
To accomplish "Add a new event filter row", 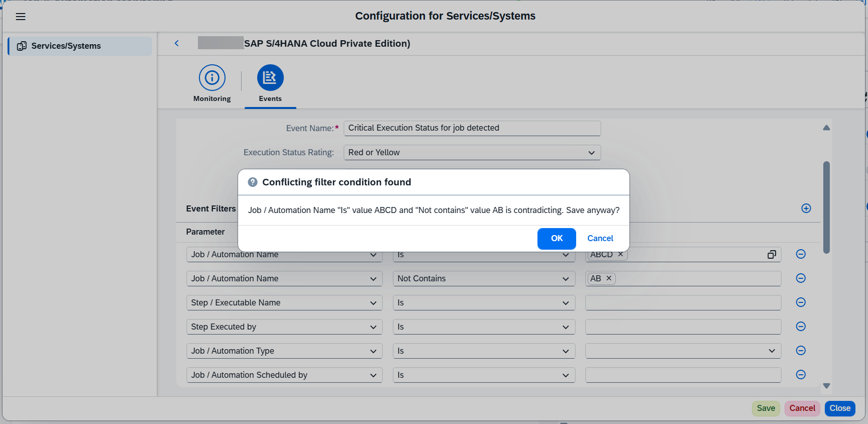I will tap(806, 208).
